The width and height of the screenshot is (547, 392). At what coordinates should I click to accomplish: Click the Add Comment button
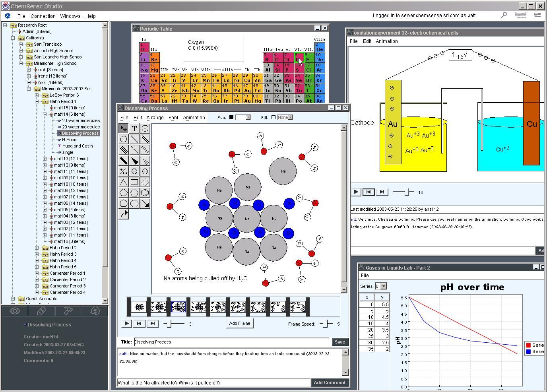click(x=330, y=382)
